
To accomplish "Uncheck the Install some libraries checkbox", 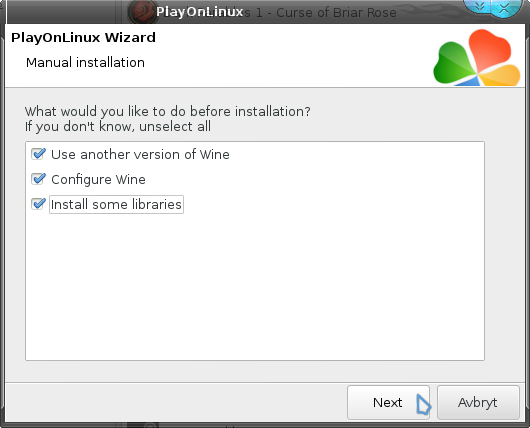I will tap(38, 204).
